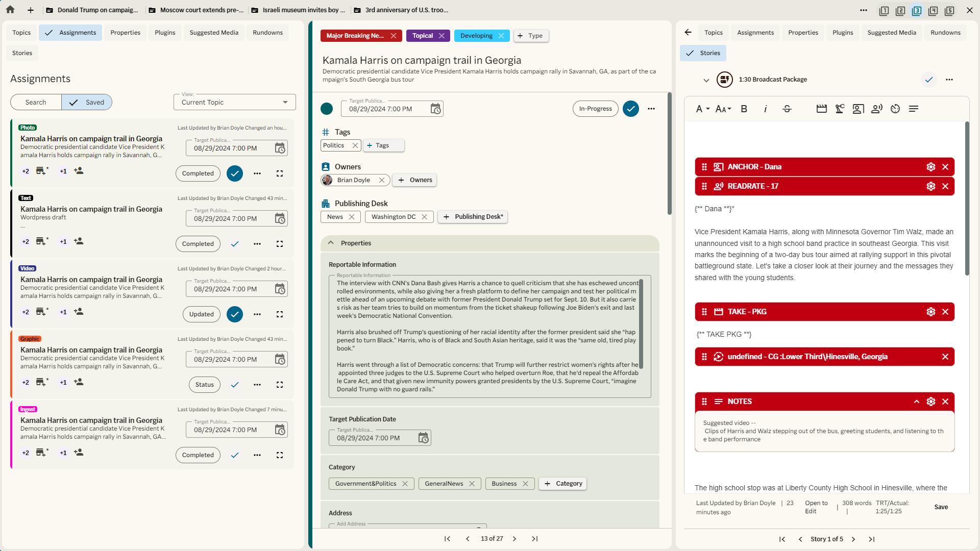Screen dimensions: 980x551
Task: Click the teal color circle beside publication date
Action: pyautogui.click(x=327, y=109)
